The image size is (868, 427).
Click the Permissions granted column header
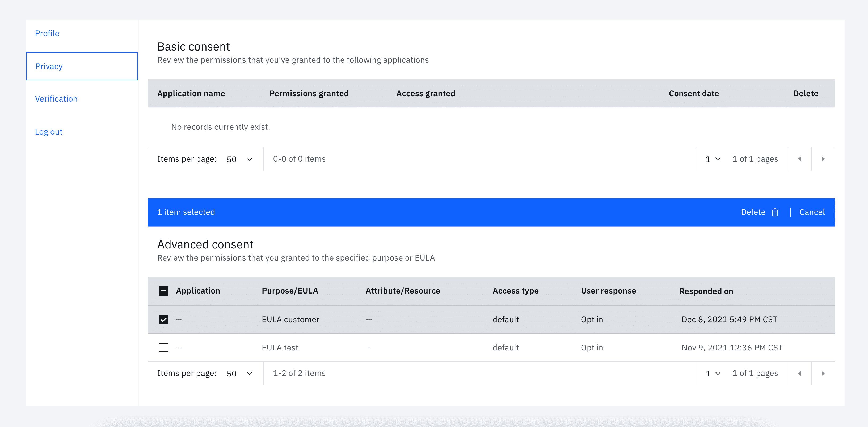click(x=309, y=93)
